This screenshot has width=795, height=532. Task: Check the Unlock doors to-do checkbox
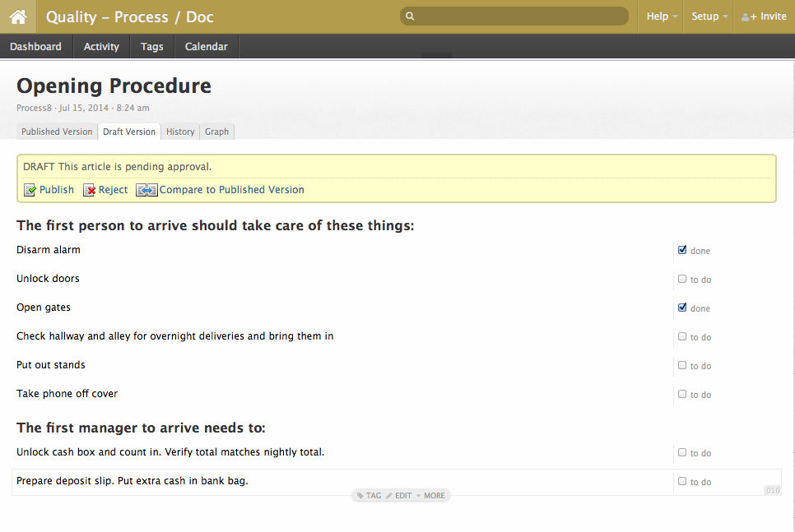(x=682, y=279)
